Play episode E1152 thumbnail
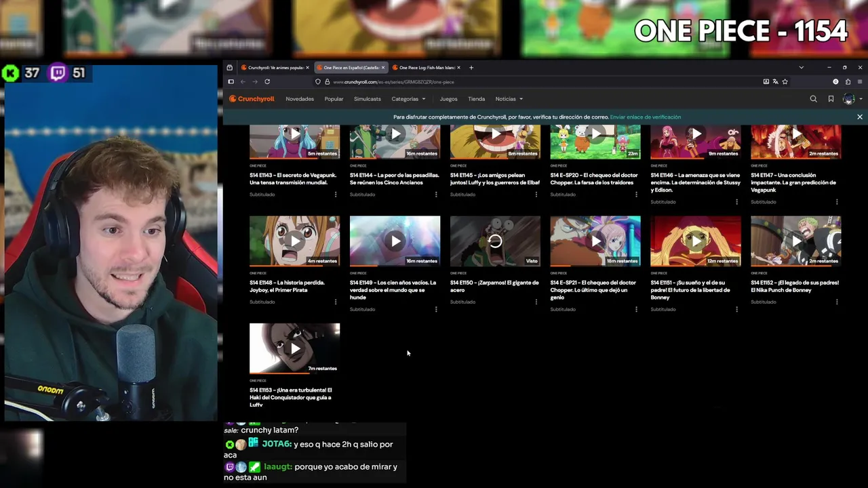This screenshot has width=868, height=488. tap(796, 241)
